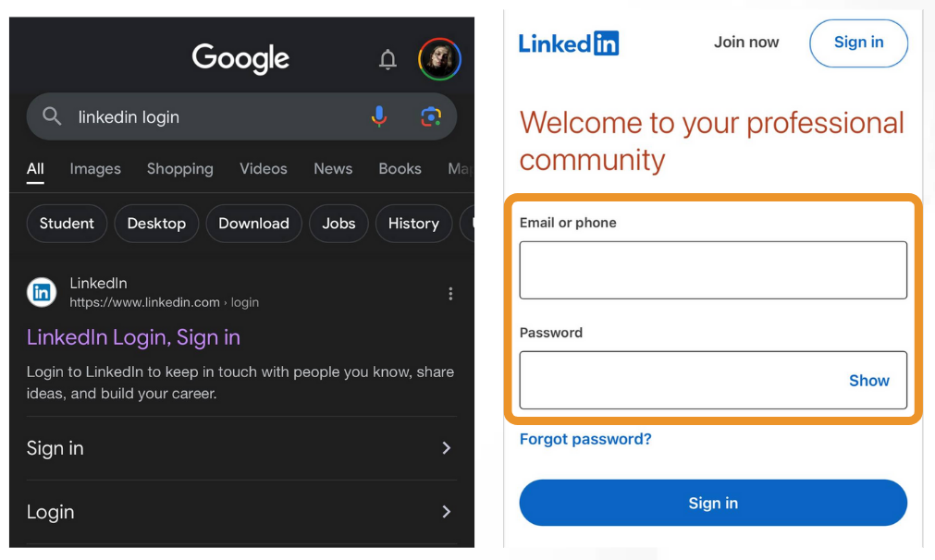
Task: Switch to the Images tab
Action: [x=95, y=169]
